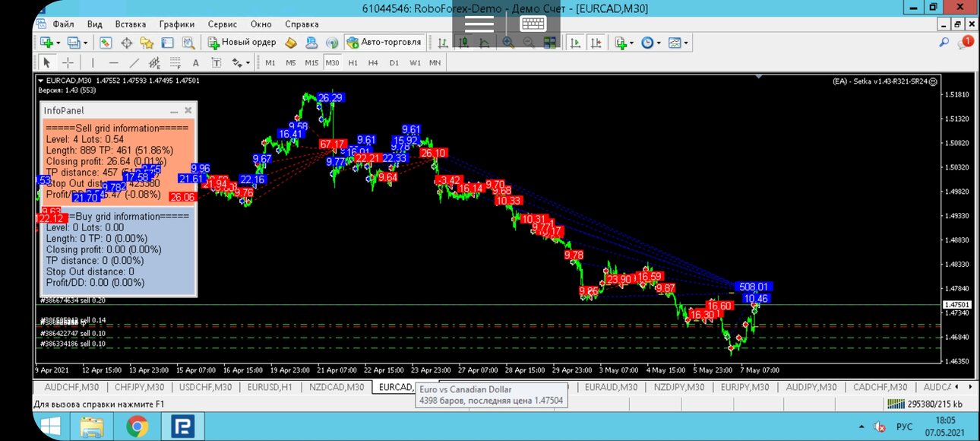Select the Fibonacci retracement tool
The width and height of the screenshot is (980, 441).
point(175,62)
